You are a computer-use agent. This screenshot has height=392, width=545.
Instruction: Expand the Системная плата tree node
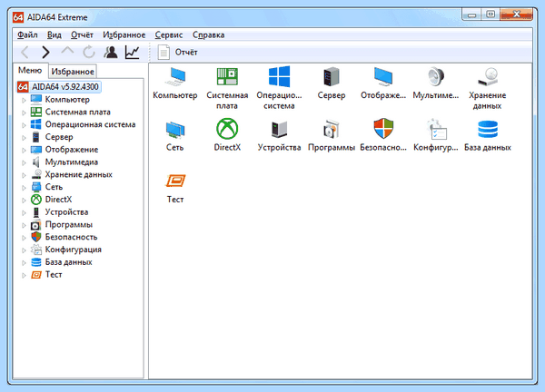24,113
